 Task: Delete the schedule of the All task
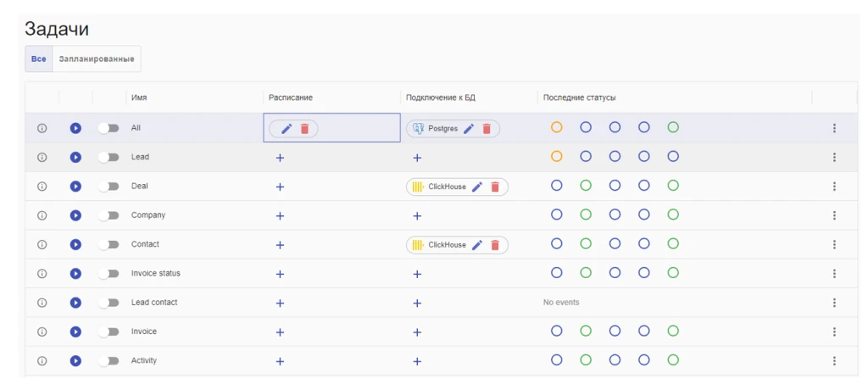point(305,129)
